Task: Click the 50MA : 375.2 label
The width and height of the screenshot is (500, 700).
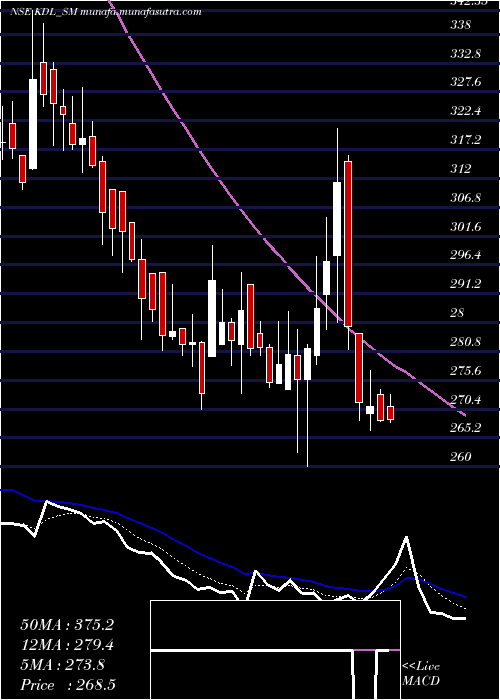Action: click(x=67, y=625)
